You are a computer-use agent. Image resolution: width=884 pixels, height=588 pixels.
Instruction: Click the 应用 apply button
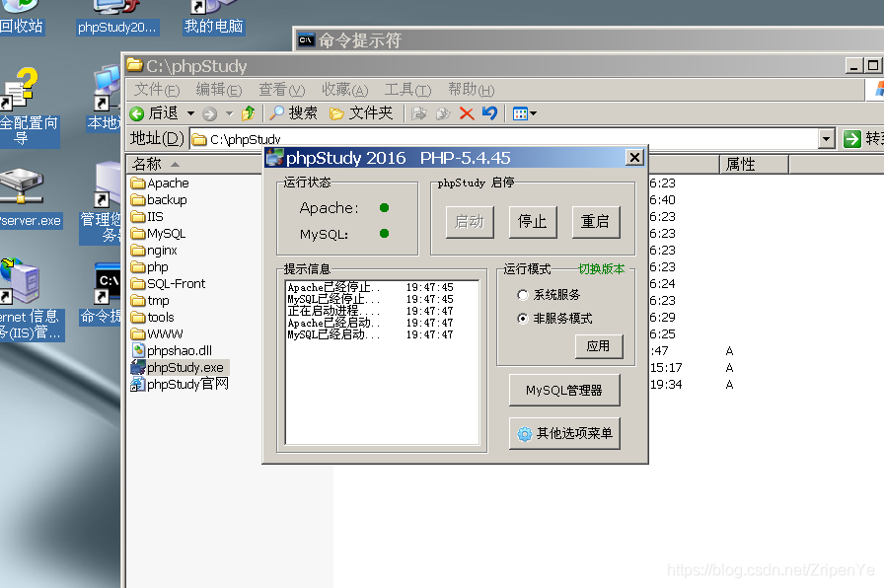[599, 346]
